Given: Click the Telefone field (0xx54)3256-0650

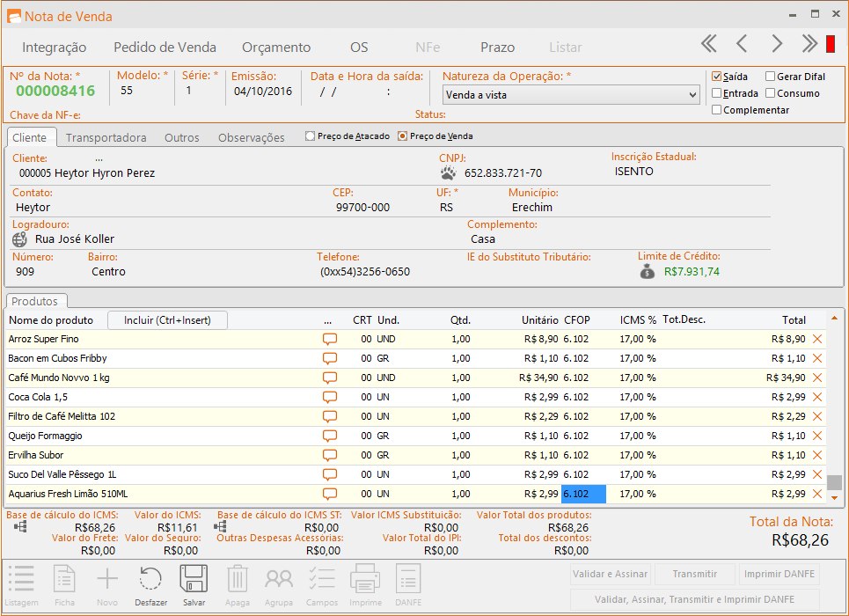Looking at the screenshot, I should (x=365, y=271).
